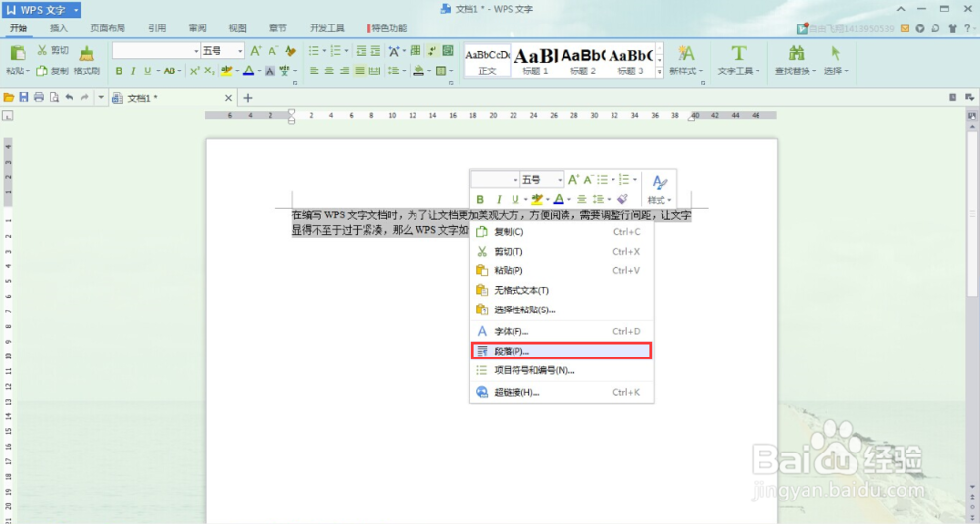Click ribbon font color A button
Screen dimensions: 980x524
coord(248,71)
